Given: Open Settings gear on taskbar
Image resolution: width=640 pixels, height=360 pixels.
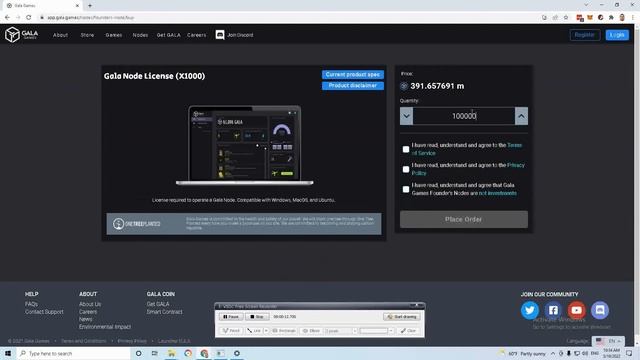Looking at the screenshot, I should (237, 353).
